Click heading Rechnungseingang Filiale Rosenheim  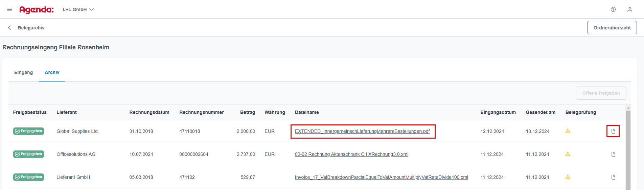tap(56, 47)
